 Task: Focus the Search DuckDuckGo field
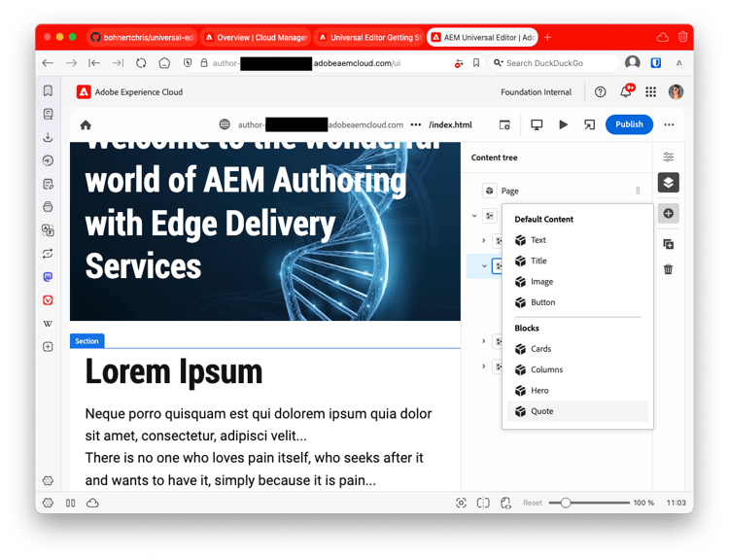click(x=556, y=63)
